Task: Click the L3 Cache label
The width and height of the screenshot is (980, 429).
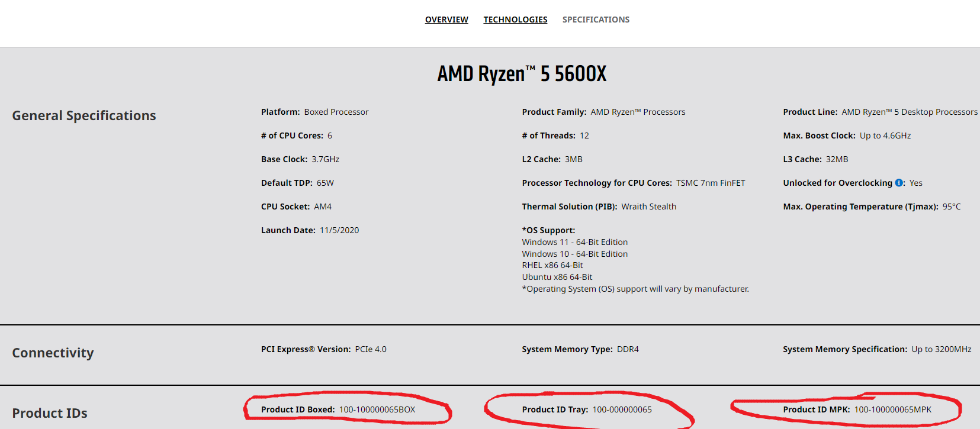Action: tap(802, 159)
